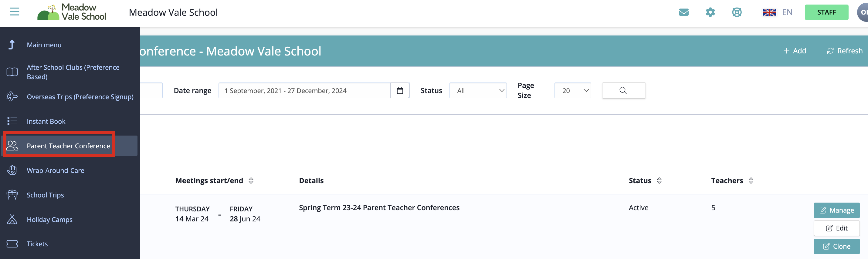Image resolution: width=868 pixels, height=259 pixels.
Task: Click Manage for Spring Term conferences
Action: coord(836,210)
